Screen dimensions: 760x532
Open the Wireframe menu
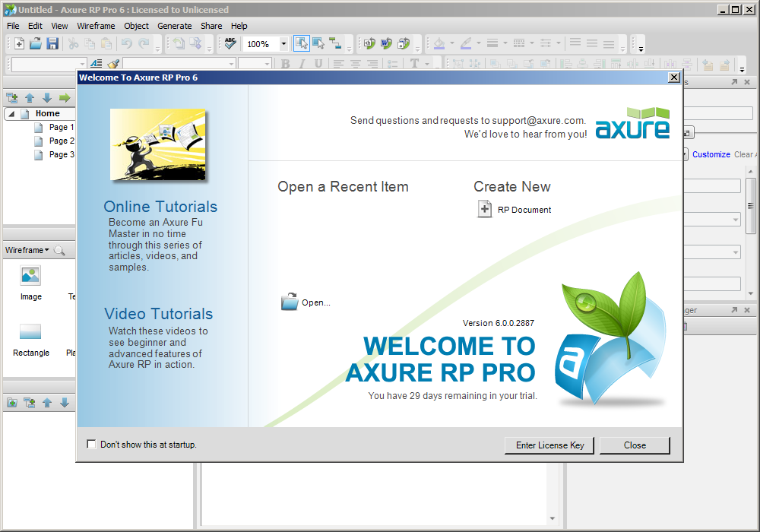coord(96,26)
